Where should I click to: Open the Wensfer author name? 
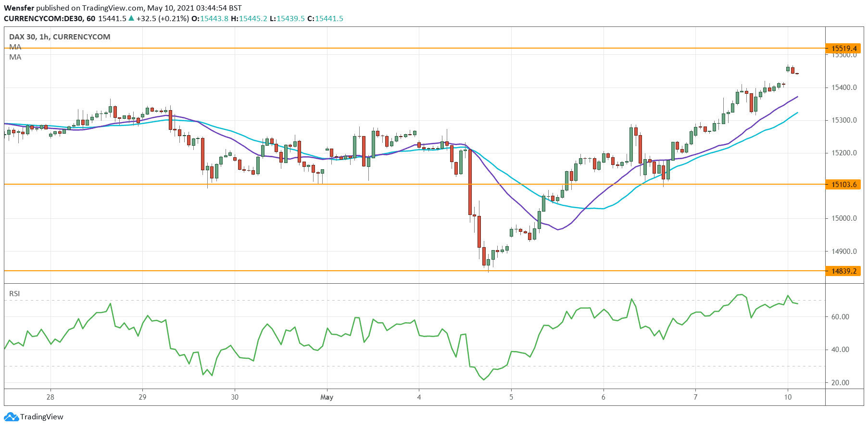pyautogui.click(x=19, y=8)
